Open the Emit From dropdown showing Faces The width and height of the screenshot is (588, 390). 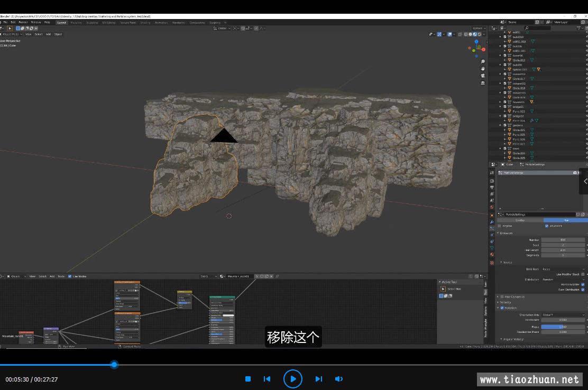click(563, 269)
